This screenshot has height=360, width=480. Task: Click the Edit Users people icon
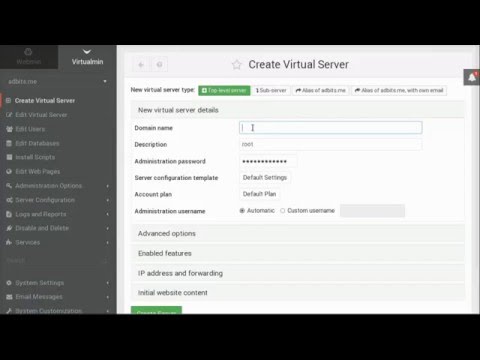coord(9,129)
